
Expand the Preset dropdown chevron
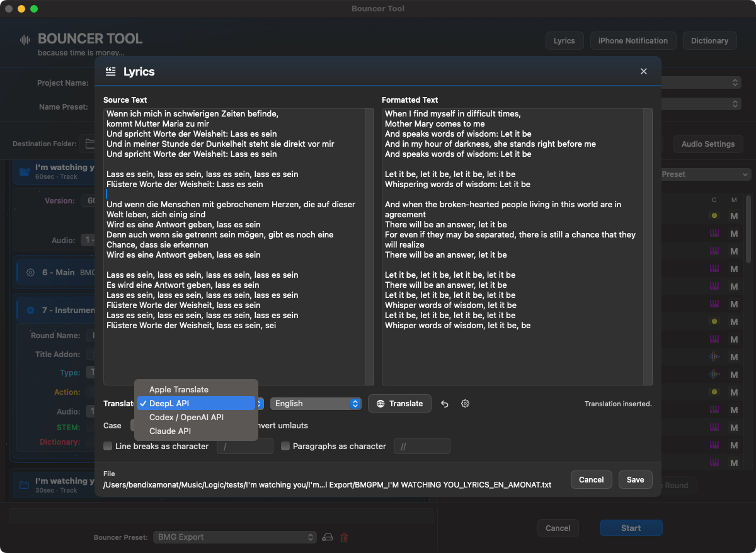coord(745,174)
